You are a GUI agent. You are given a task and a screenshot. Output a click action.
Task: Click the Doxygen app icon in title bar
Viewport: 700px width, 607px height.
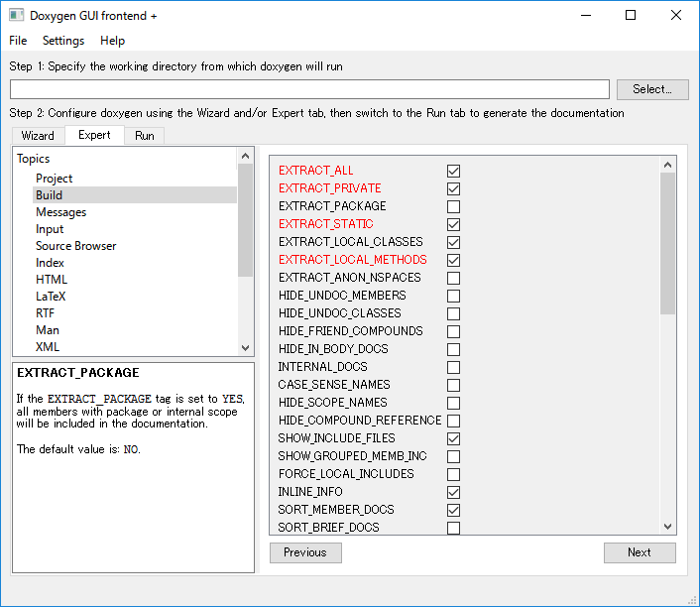(x=17, y=15)
